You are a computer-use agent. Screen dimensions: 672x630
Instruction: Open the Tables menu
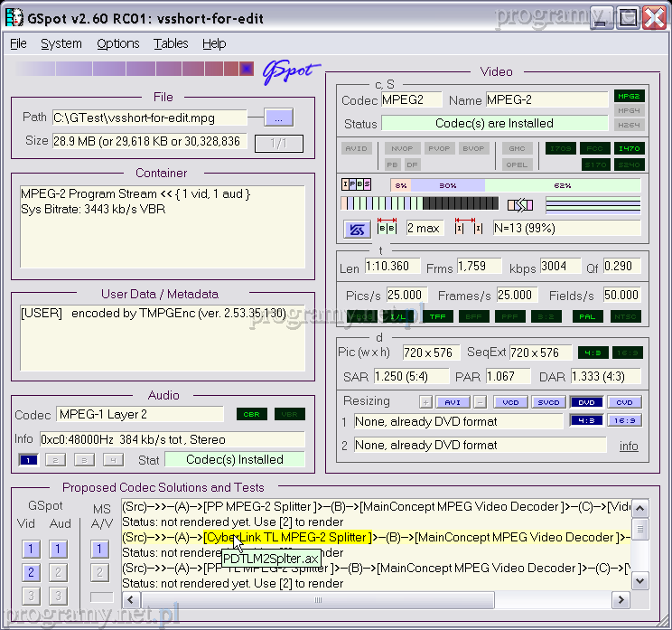(171, 43)
